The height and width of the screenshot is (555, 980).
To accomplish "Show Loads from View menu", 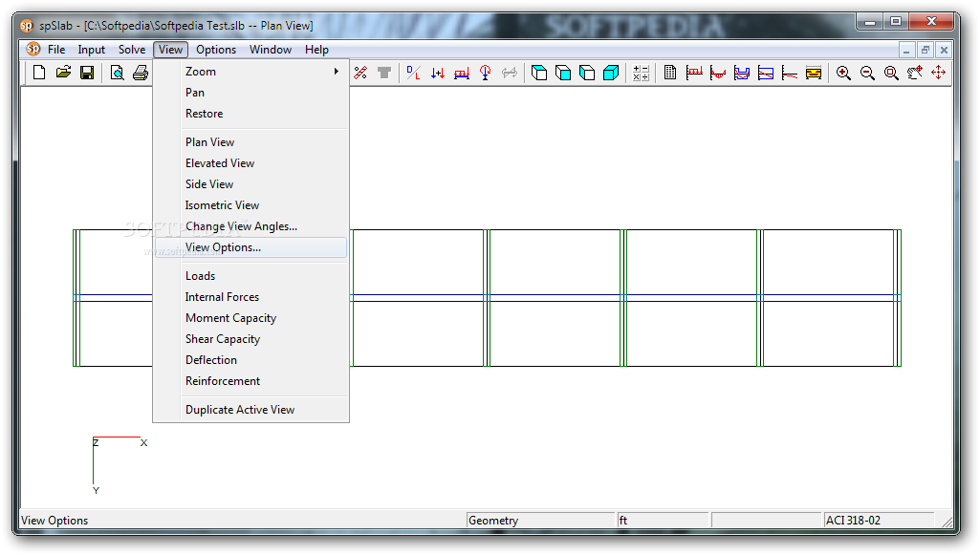I will tap(250, 276).
